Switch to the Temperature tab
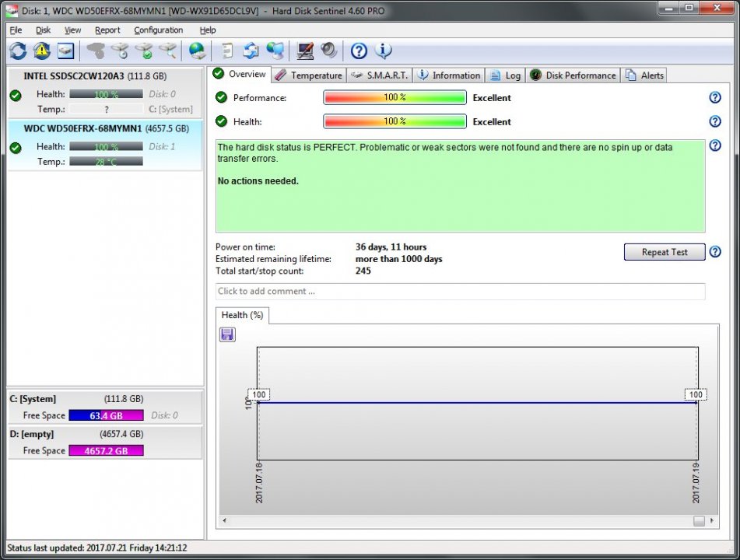 pos(309,75)
